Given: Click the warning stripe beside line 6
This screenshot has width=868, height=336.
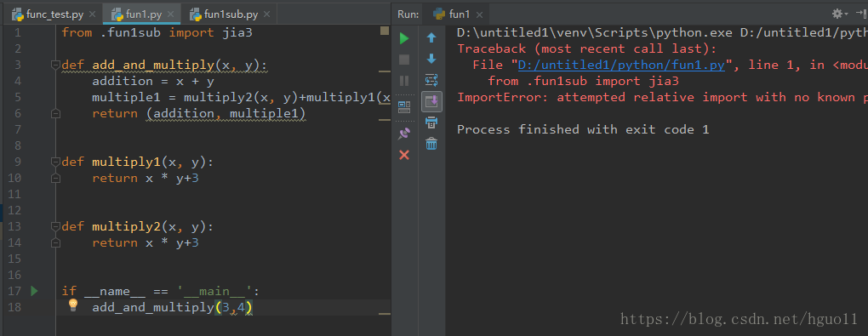Looking at the screenshot, I should click(384, 120).
